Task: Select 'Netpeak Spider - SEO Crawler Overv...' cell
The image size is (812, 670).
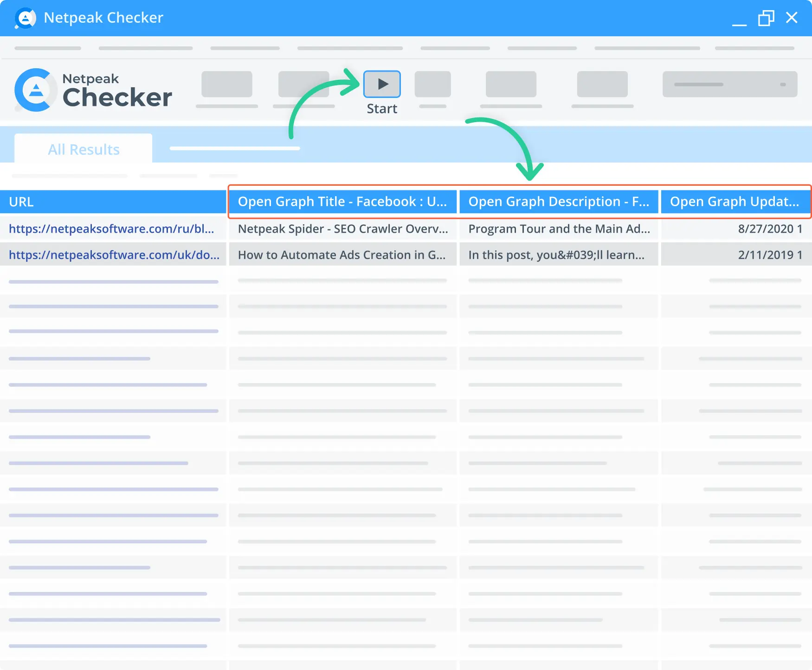Action: tap(343, 228)
